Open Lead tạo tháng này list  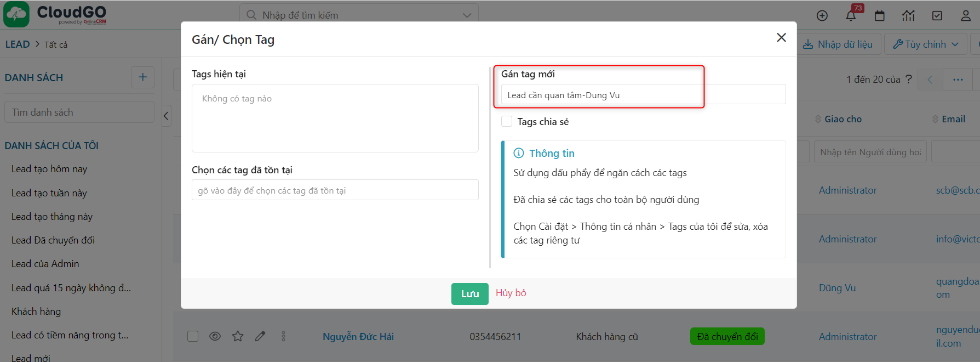tap(52, 217)
